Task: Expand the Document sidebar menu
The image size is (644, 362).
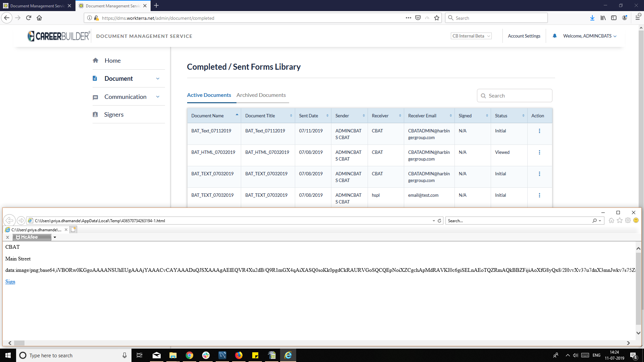Action: (158, 79)
